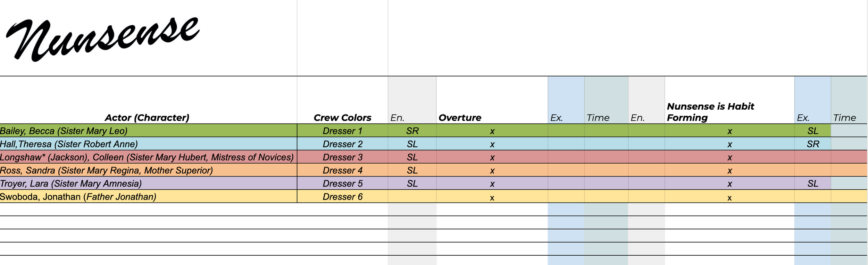Select the red Dresser 3 cell
The width and height of the screenshot is (868, 265).
click(x=342, y=157)
